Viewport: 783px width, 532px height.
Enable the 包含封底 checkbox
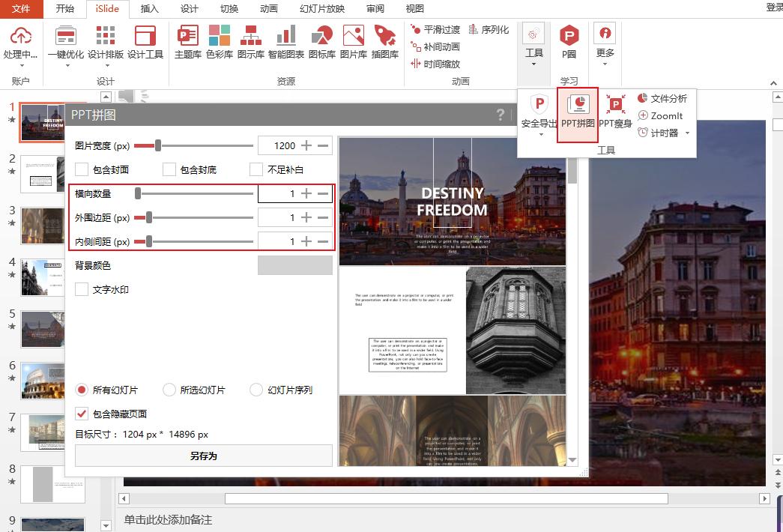pyautogui.click(x=169, y=169)
